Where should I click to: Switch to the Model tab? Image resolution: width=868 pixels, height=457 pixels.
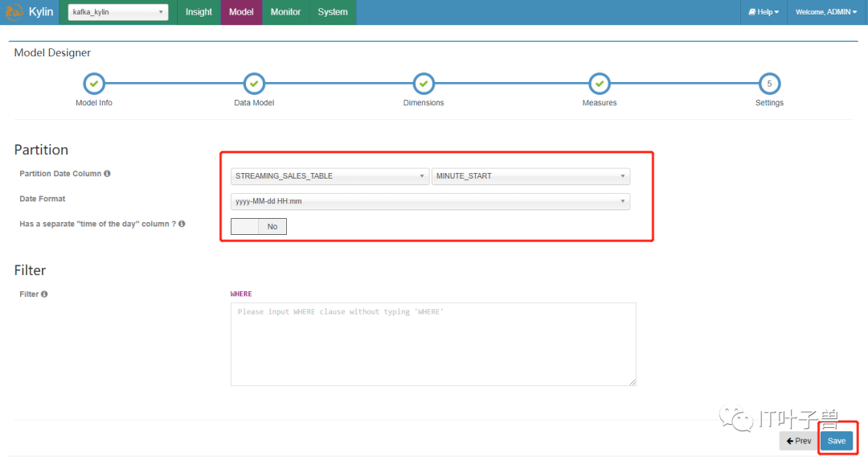[241, 11]
